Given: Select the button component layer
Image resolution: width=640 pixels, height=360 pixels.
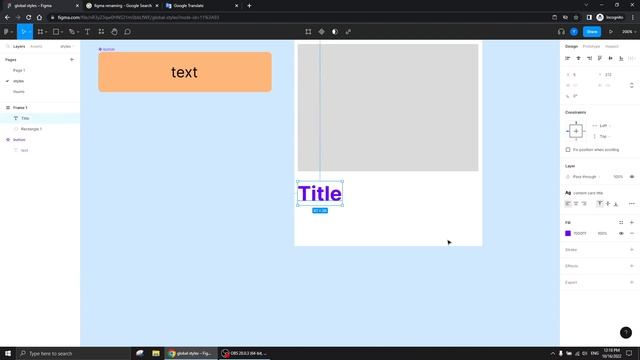Looking at the screenshot, I should (x=19, y=140).
